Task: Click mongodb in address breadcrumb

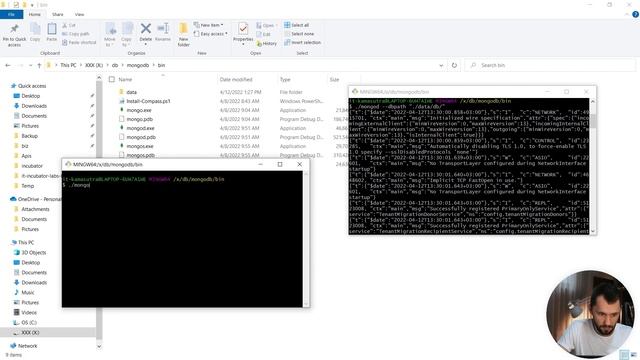Action: [138, 65]
